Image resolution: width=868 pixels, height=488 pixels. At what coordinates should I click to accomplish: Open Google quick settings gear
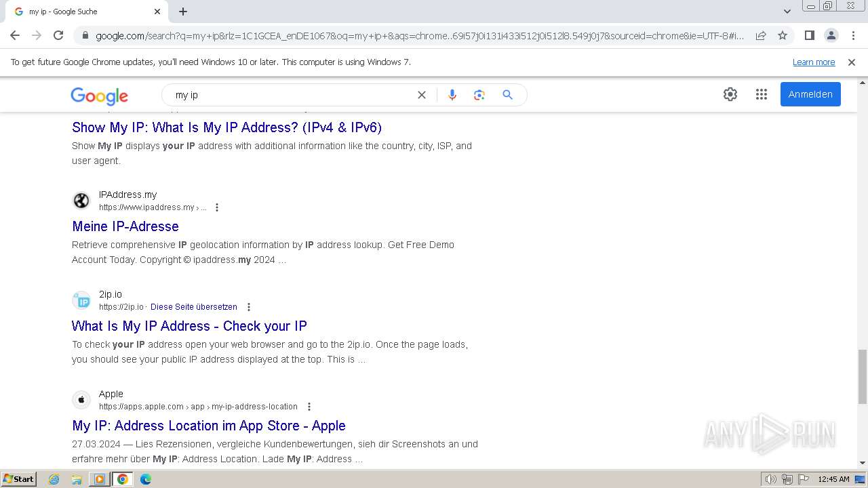pyautogui.click(x=730, y=94)
